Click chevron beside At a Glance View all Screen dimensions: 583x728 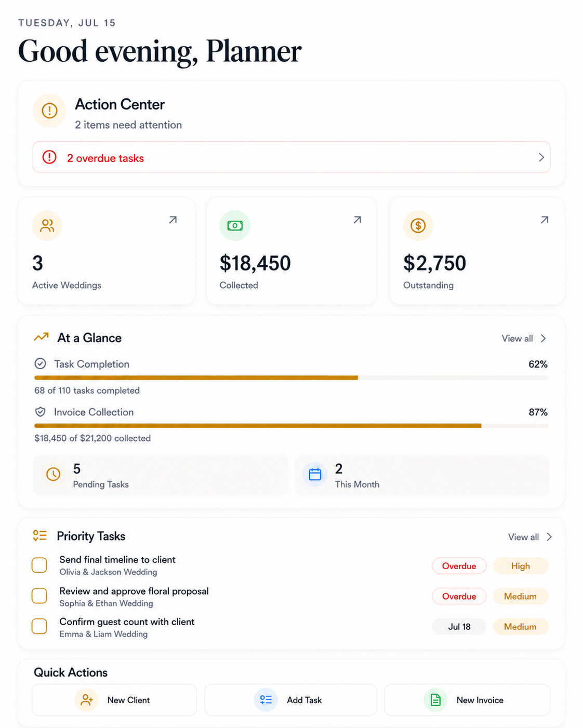click(x=543, y=339)
